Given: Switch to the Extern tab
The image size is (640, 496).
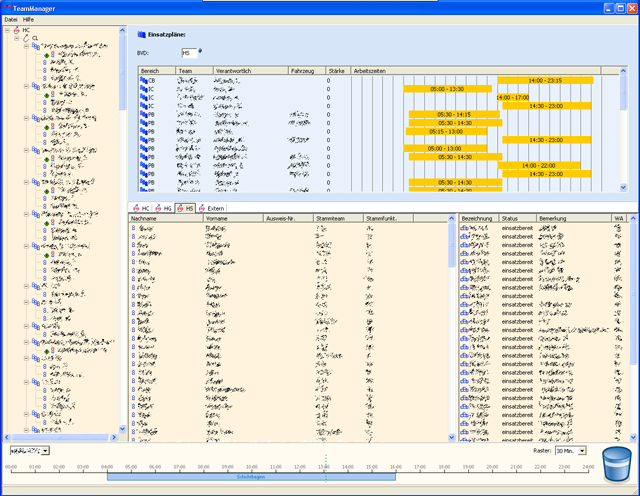Looking at the screenshot, I should (211, 208).
